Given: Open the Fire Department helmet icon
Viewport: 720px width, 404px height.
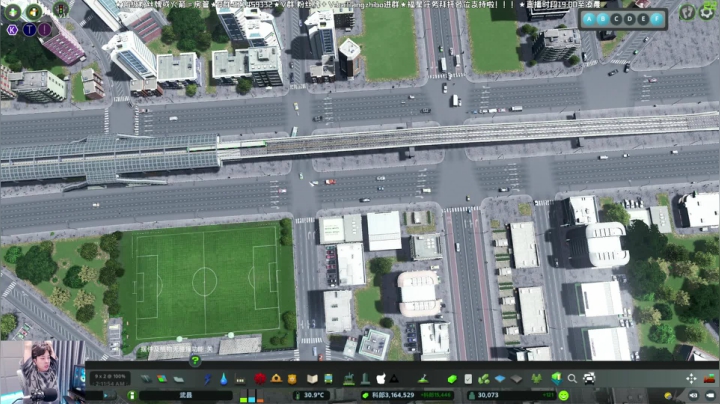Looking at the screenshot, I should click(x=276, y=378).
